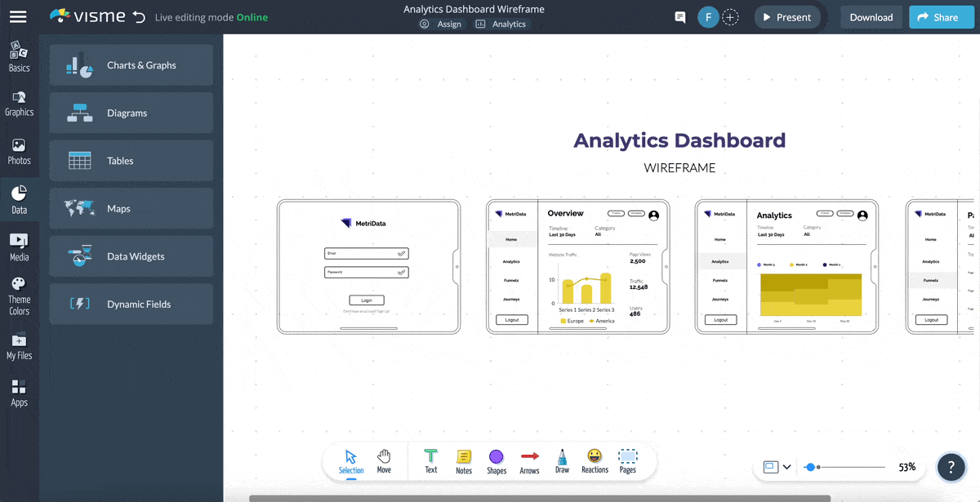
Task: Select the Shapes tool
Action: 496,460
